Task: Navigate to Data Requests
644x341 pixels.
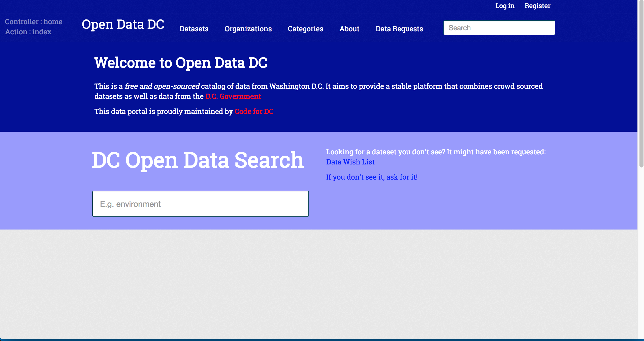Action: pyautogui.click(x=399, y=29)
